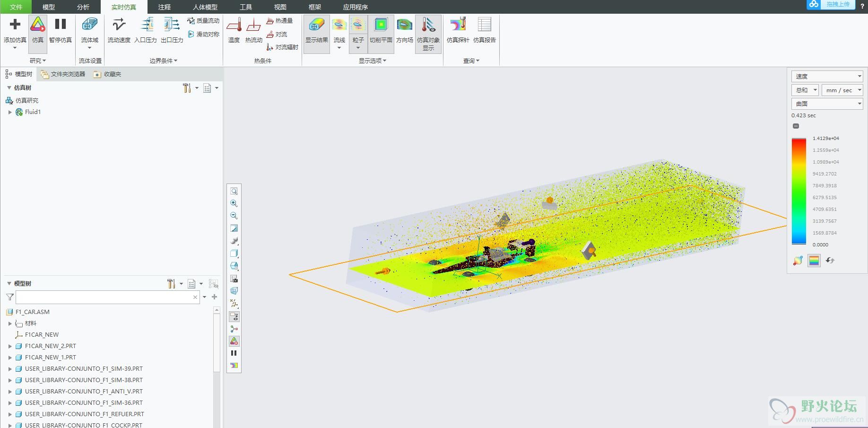
Task: Expand 边界条件 group dropdown
Action: [164, 61]
